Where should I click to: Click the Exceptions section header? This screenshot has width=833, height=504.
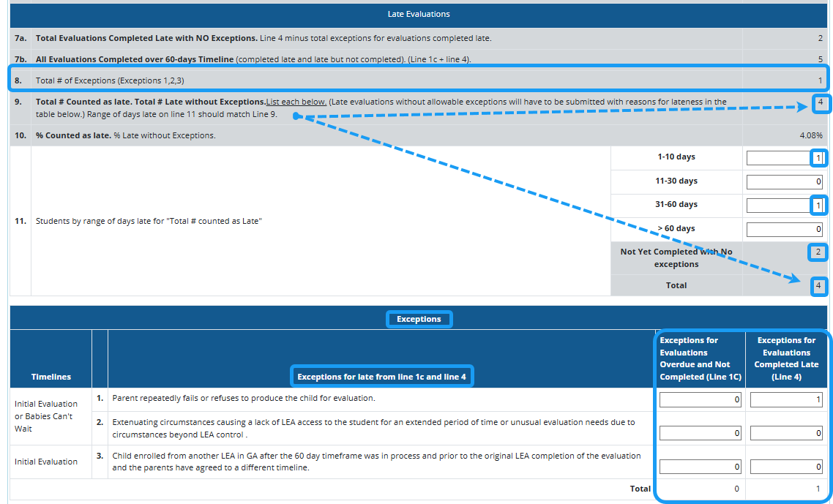419,319
